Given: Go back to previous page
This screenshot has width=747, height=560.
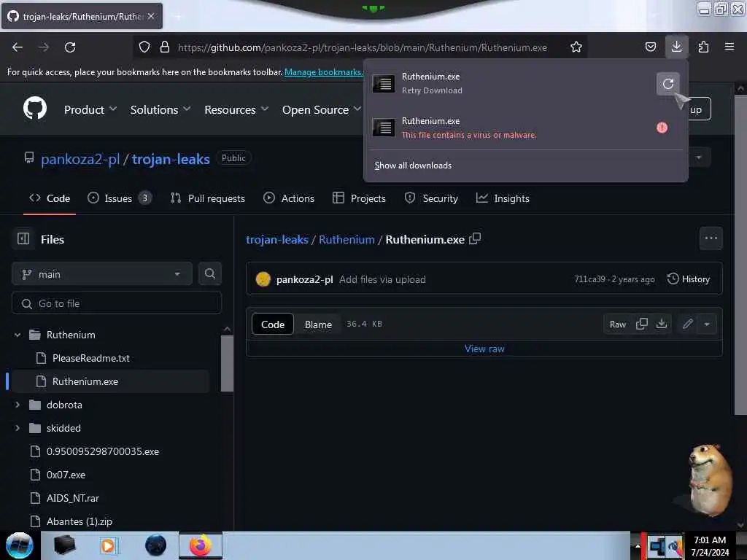Looking at the screenshot, I should point(18,47).
